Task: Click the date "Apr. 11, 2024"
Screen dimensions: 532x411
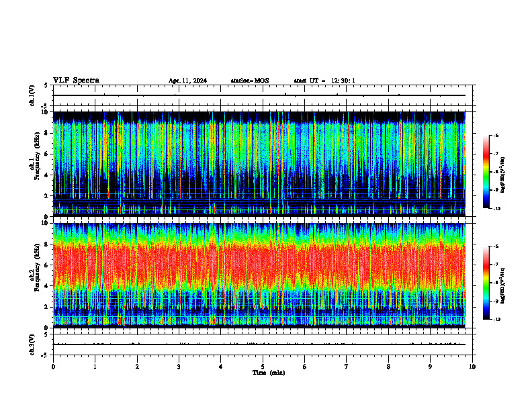Action: click(187, 81)
